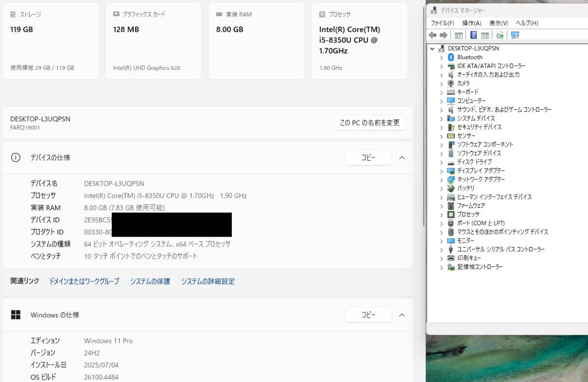This screenshot has height=382, width=588.
Task: Select マウスとそのほかのポインティング デバイス row
Action: point(503,232)
